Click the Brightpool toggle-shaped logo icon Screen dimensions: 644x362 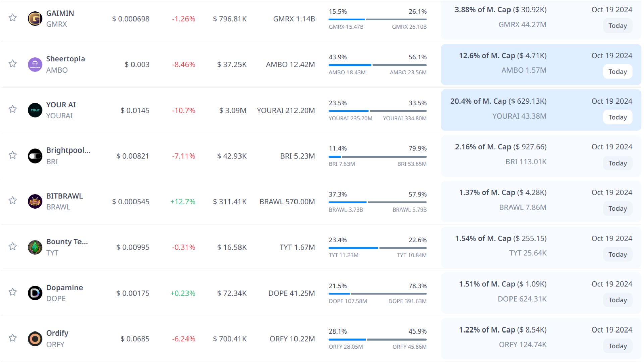(x=35, y=156)
